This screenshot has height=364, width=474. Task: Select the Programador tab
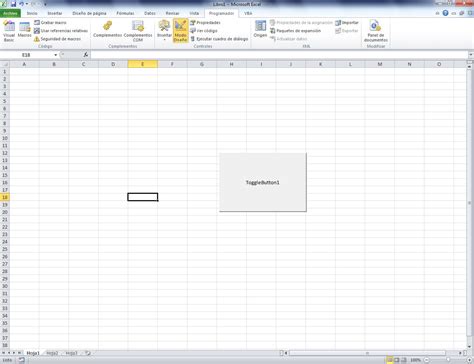pos(221,13)
